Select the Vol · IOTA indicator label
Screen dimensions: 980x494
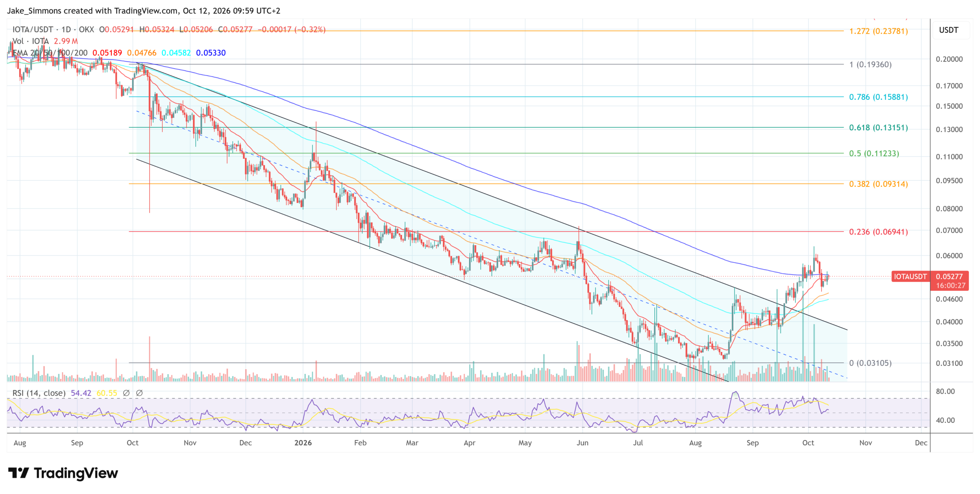(x=31, y=41)
